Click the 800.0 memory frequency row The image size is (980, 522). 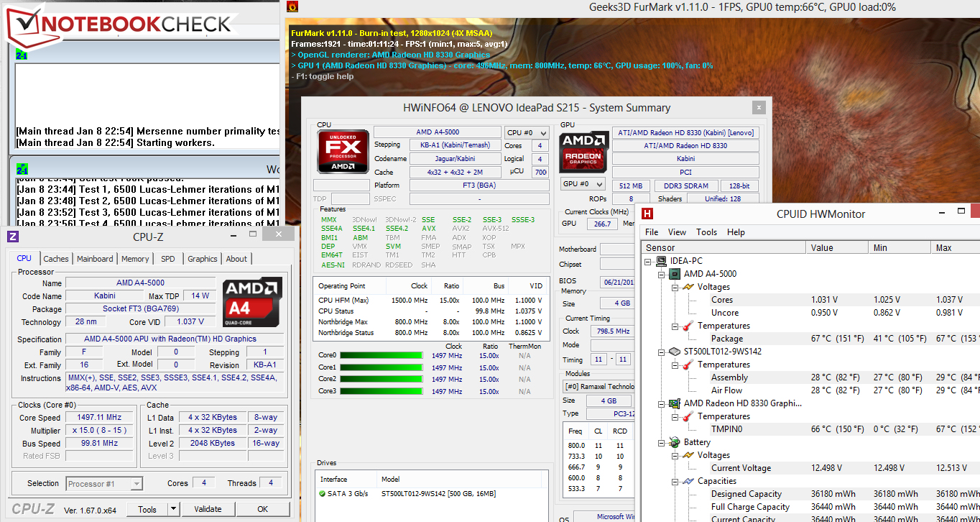pos(598,445)
